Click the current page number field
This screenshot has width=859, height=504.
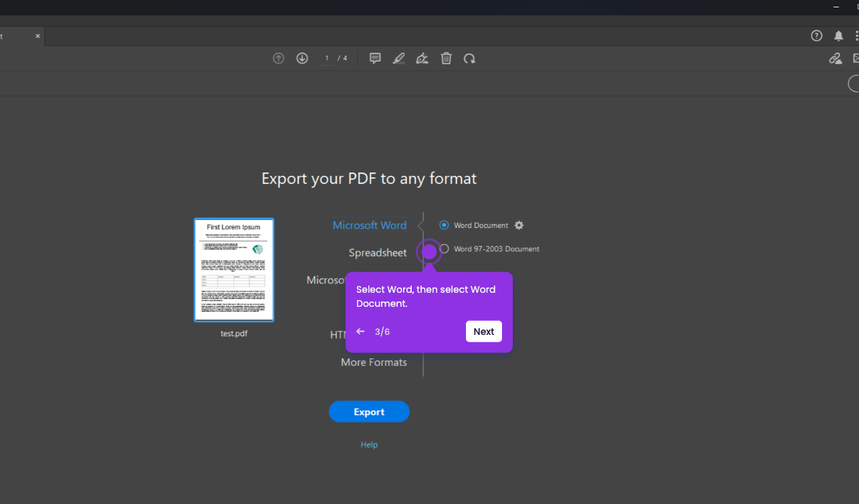pyautogui.click(x=326, y=59)
